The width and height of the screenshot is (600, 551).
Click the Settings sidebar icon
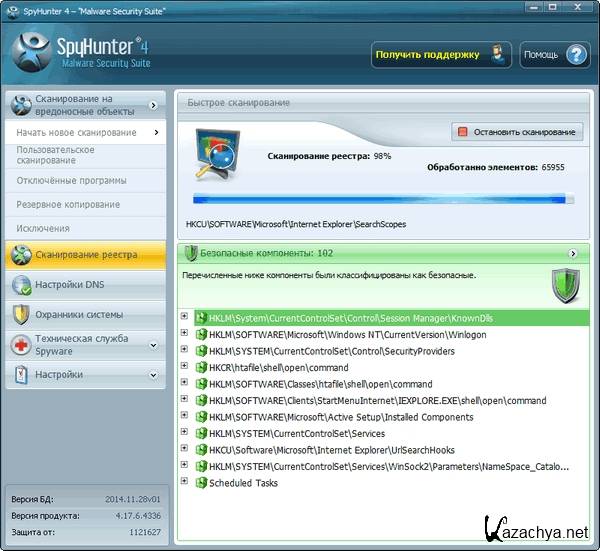(21, 375)
